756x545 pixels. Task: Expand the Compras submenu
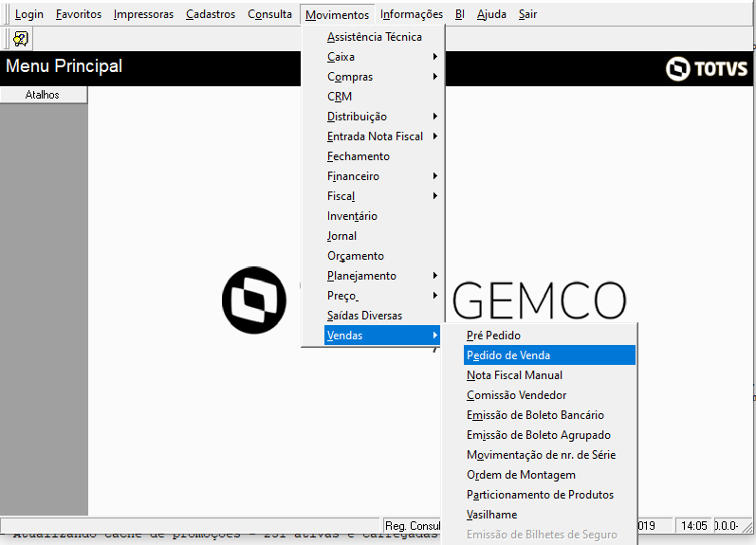(x=383, y=77)
